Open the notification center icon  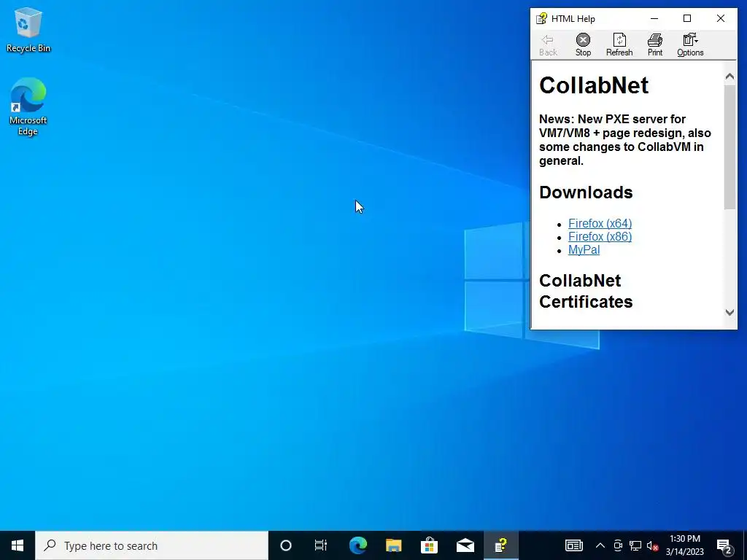(x=724, y=545)
